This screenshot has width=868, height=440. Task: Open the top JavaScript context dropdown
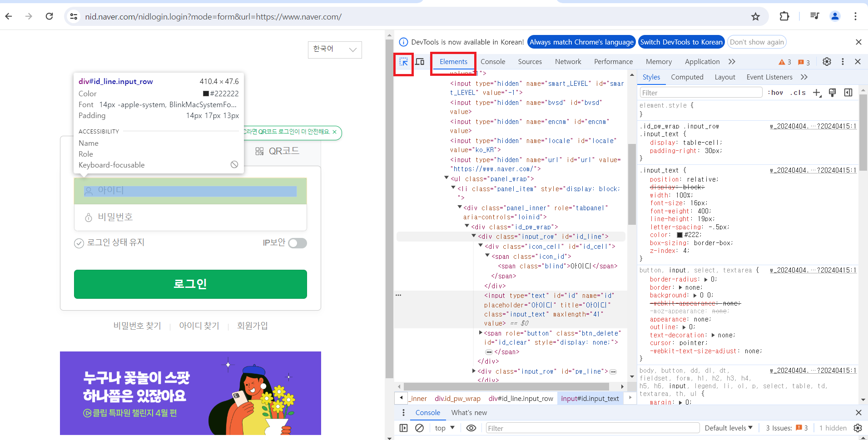point(445,428)
